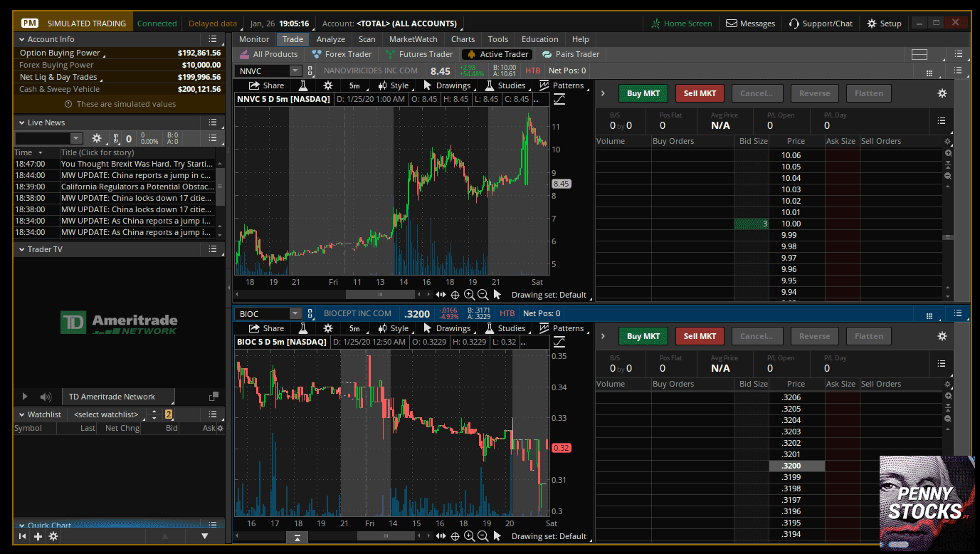Image resolution: width=980 pixels, height=554 pixels.
Task: Toggle Trader TV volume speaker
Action: pyautogui.click(x=46, y=397)
